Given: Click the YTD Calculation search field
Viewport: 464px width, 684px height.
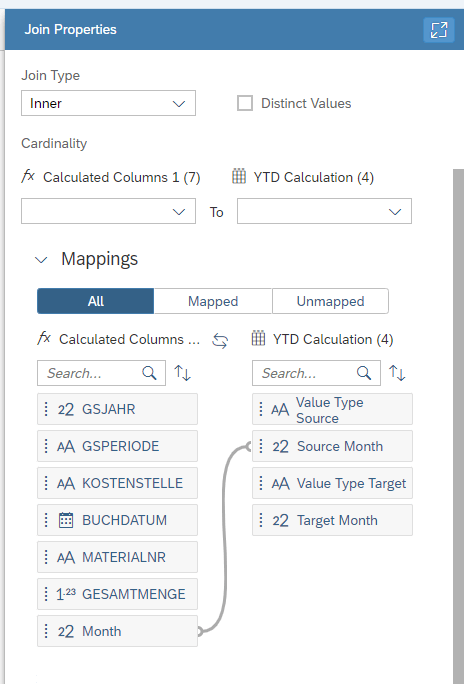Looking at the screenshot, I should click(316, 373).
